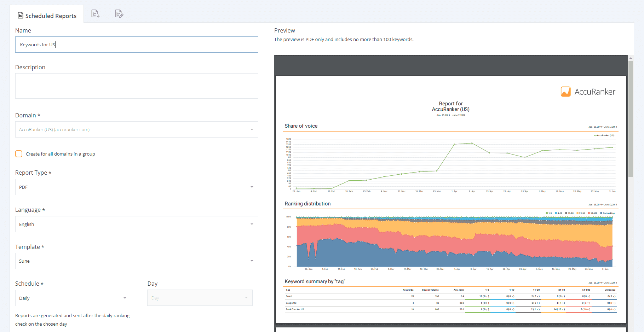
Task: Click 'Keyword summary by "tag"' heading
Action: pyautogui.click(x=315, y=281)
